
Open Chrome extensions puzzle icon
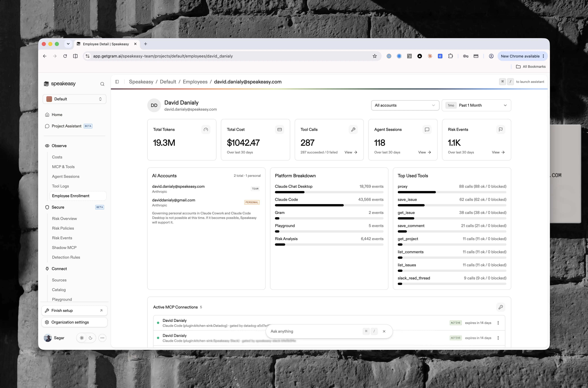coord(450,56)
